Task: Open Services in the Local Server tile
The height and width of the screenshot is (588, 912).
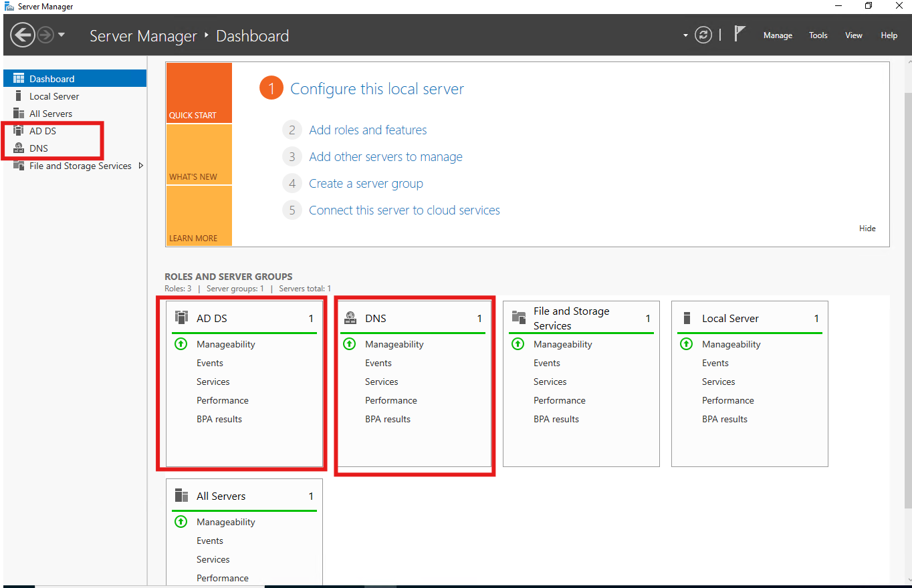Action: pyautogui.click(x=719, y=382)
